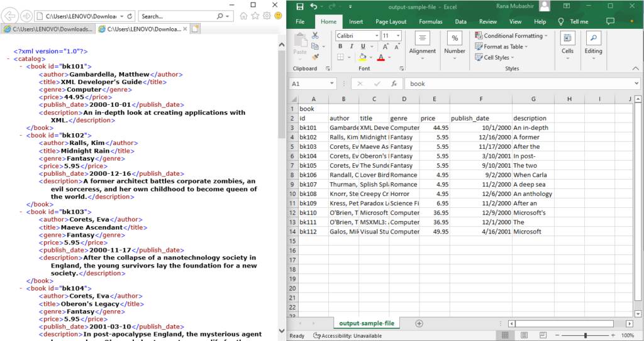The height and width of the screenshot is (341, 644).
Task: Open browser Home page icon
Action: (x=243, y=16)
